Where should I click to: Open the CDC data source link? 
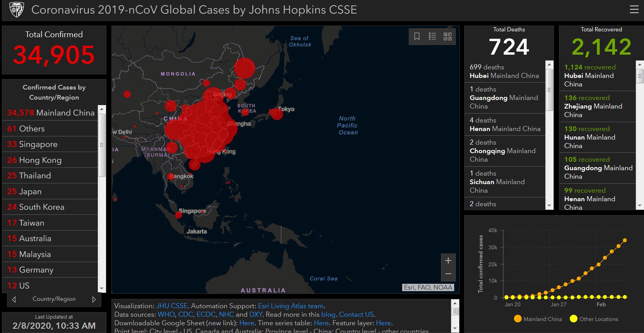coord(186,314)
